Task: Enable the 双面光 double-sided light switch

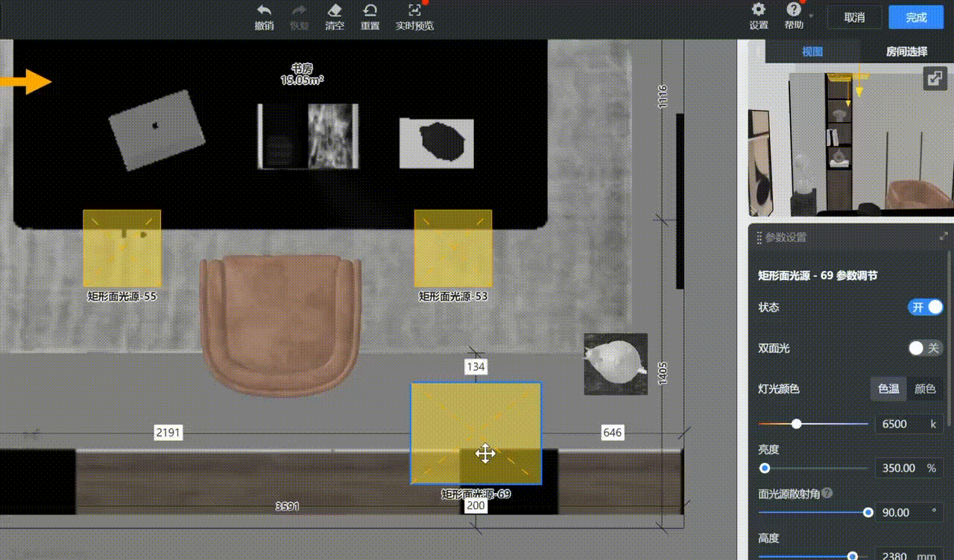Action: tap(925, 349)
